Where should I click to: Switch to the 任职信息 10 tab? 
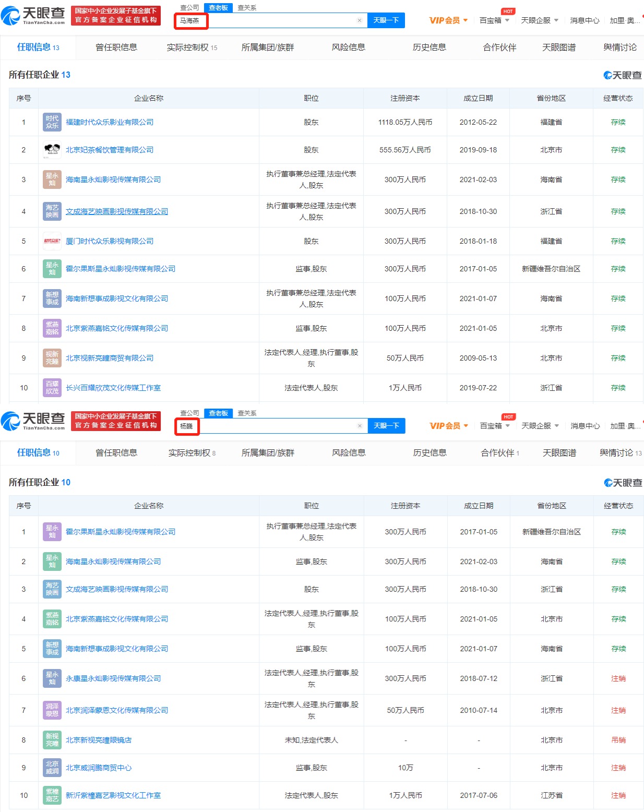tap(38, 453)
